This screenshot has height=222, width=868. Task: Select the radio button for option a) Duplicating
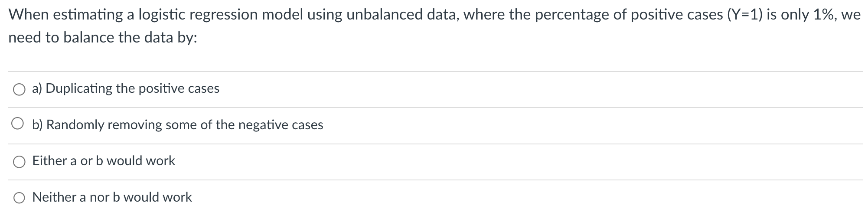tap(19, 89)
